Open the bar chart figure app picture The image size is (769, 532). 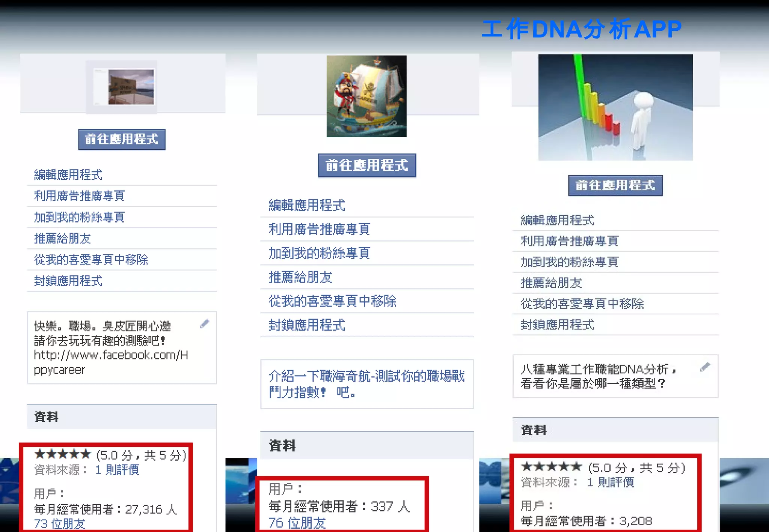(615, 107)
